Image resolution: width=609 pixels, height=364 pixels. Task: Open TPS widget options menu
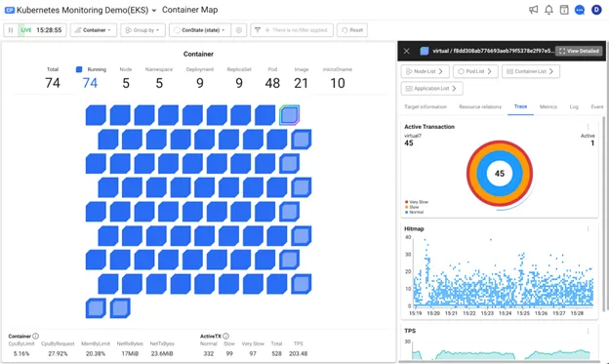coord(589,331)
